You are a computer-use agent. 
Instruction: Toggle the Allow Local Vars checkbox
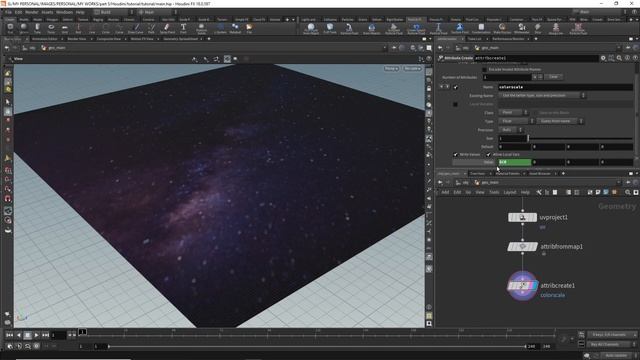488,155
